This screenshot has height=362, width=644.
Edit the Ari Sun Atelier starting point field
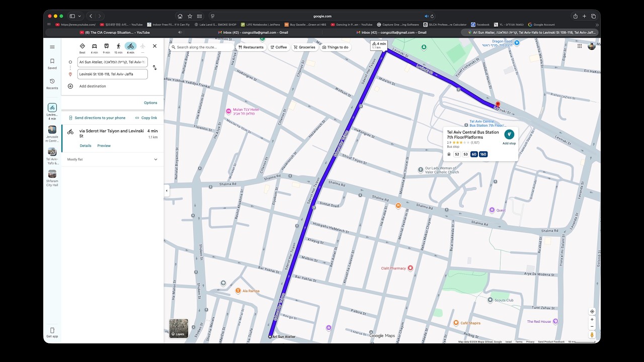pos(112,62)
